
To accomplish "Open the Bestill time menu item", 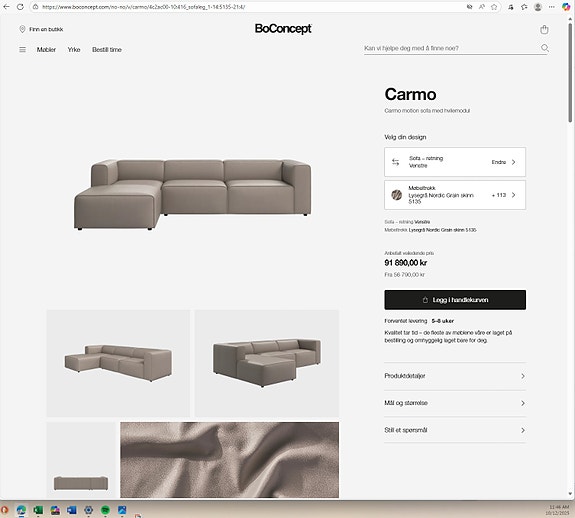I will (107, 49).
